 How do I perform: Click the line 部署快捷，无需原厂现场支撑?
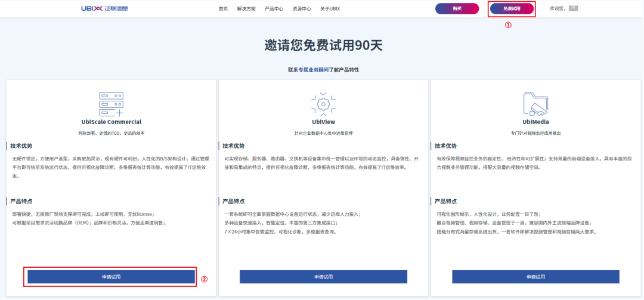coord(83,214)
